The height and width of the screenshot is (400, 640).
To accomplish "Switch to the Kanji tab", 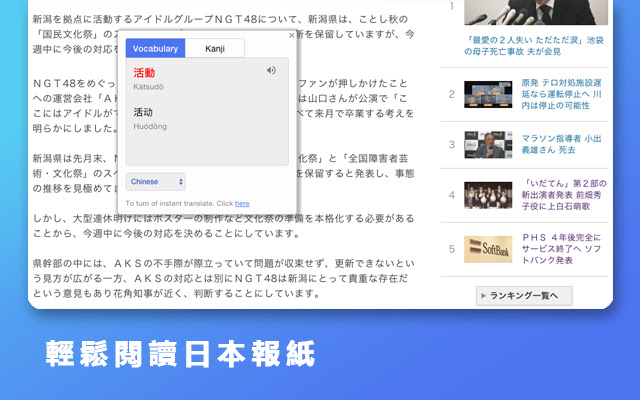I will tap(215, 49).
